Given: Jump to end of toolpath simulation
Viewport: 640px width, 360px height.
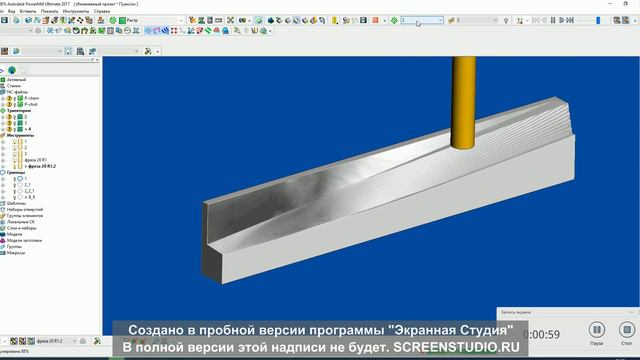Looking at the screenshot, I should coord(570,20).
